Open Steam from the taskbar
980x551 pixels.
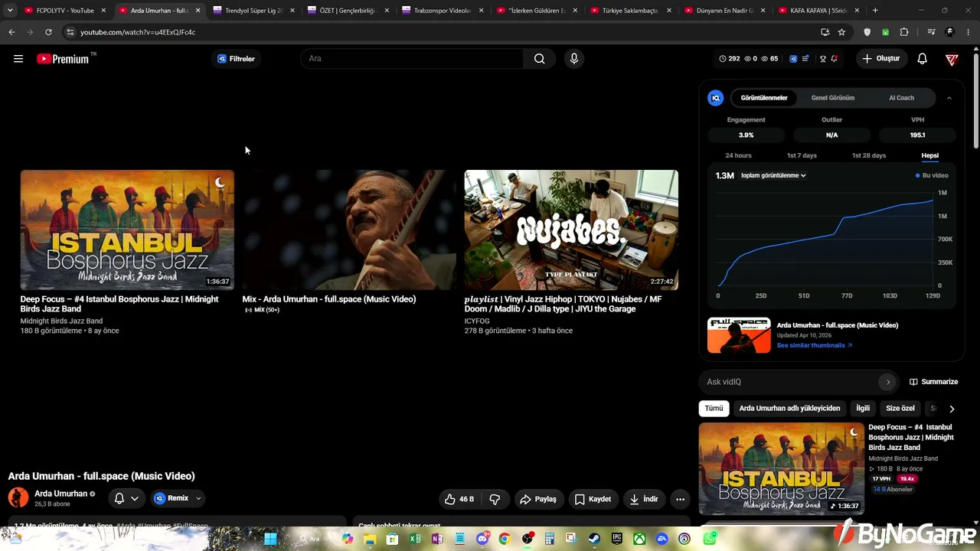point(593,539)
